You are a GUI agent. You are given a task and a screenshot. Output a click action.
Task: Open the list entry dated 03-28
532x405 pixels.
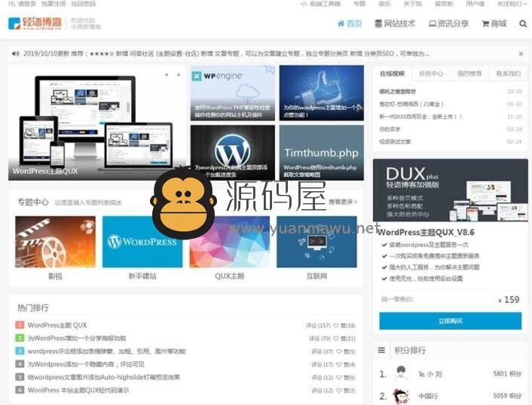coord(390,129)
